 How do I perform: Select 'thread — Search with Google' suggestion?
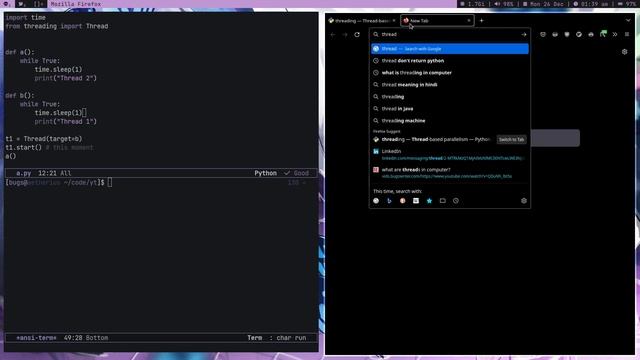coord(450,49)
